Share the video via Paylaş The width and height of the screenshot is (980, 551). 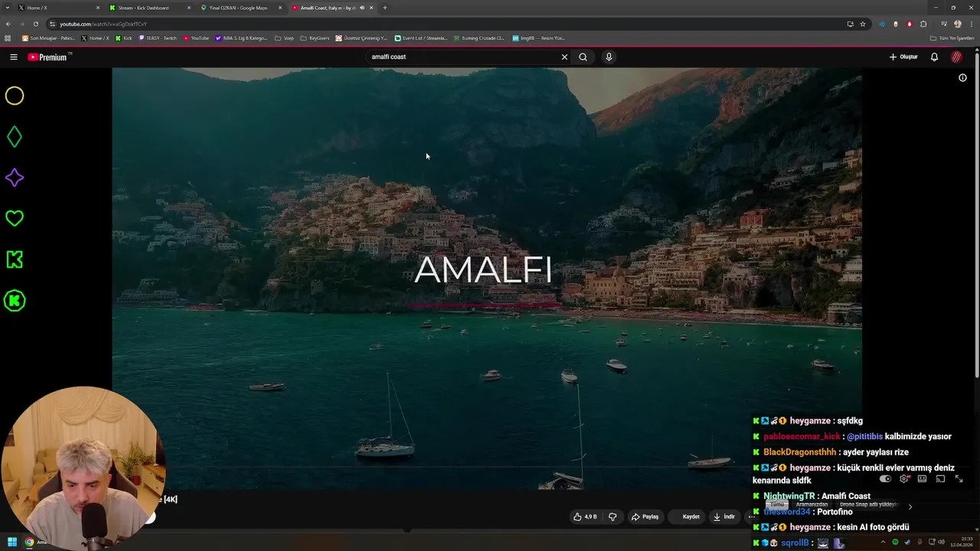(x=645, y=517)
